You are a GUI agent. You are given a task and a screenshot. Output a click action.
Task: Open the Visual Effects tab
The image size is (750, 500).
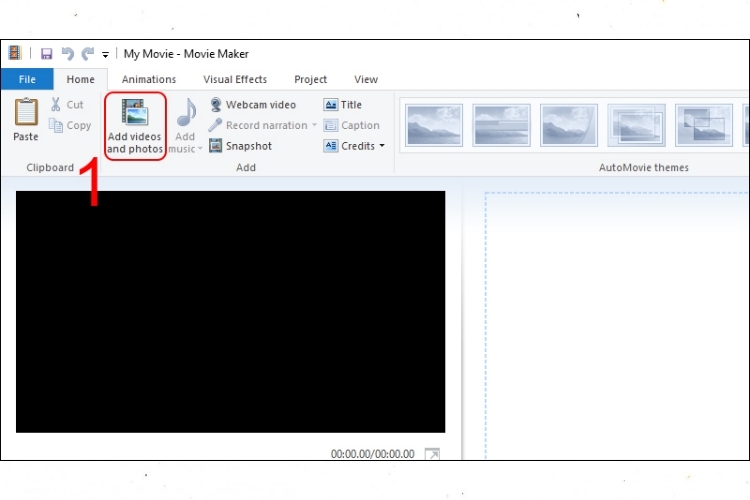pos(235,79)
